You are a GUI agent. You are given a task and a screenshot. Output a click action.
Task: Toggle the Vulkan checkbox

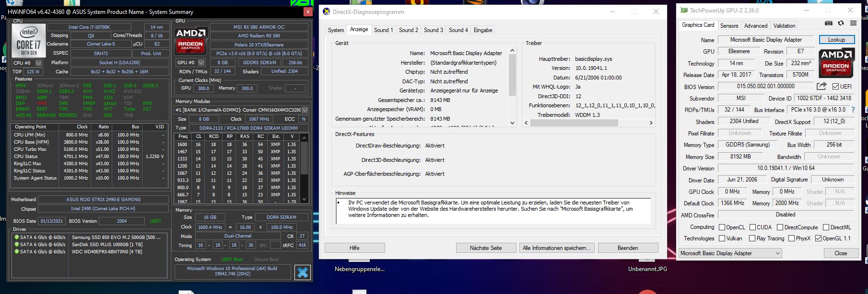tap(722, 238)
